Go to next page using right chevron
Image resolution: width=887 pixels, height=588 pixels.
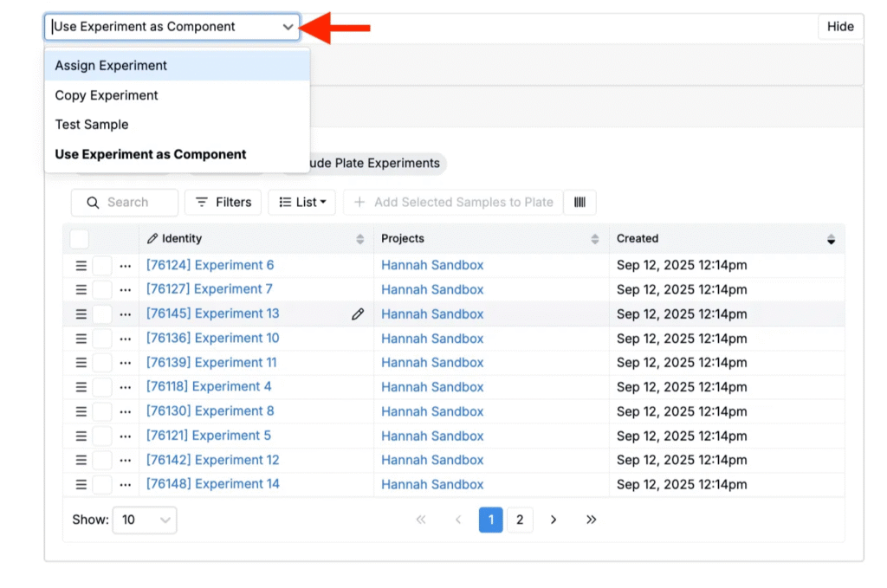(x=554, y=520)
